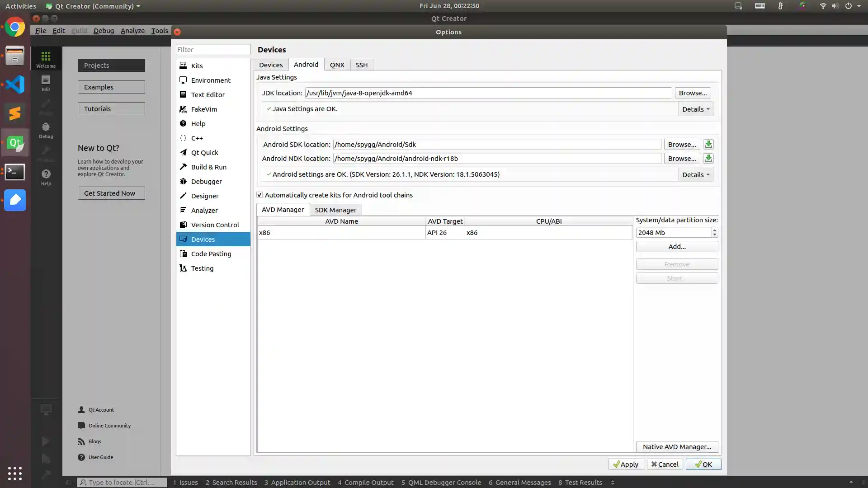Viewport: 868px width, 488px height.
Task: Click the Build & Run settings icon
Action: click(x=183, y=167)
